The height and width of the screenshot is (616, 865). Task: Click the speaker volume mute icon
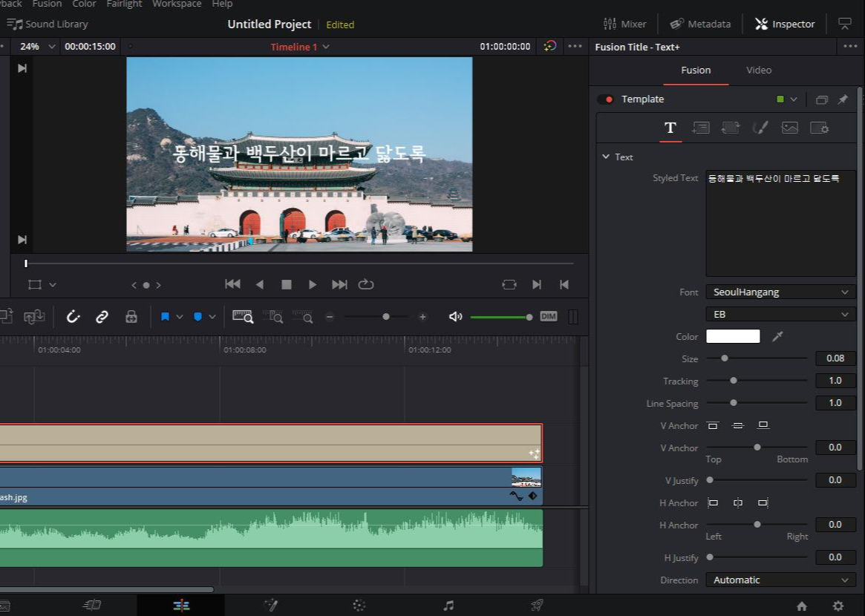[455, 317]
